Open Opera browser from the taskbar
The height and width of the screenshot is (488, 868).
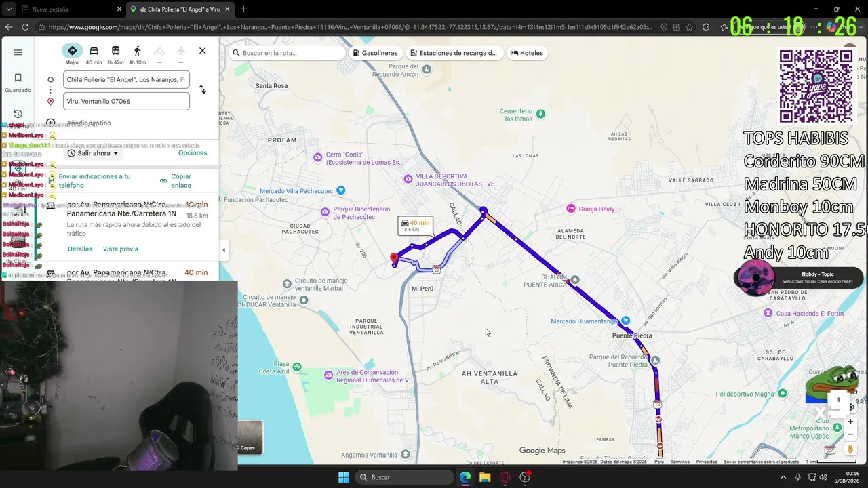(x=505, y=477)
